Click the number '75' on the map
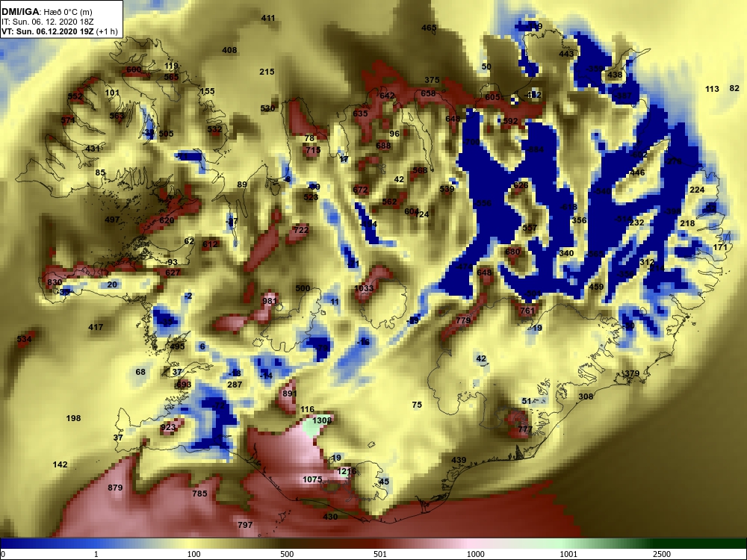Image resolution: width=747 pixels, height=560 pixels. coord(417,405)
